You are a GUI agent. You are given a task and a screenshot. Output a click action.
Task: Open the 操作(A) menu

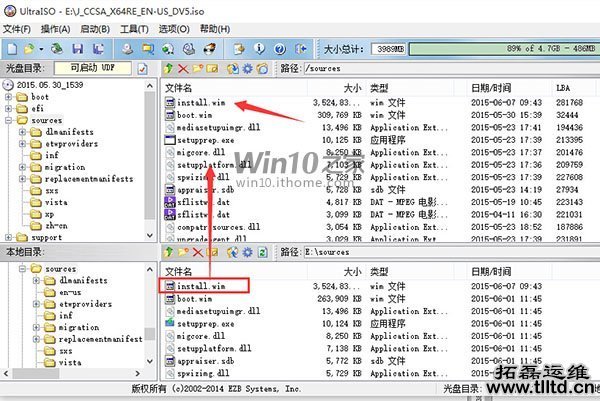pyautogui.click(x=56, y=29)
